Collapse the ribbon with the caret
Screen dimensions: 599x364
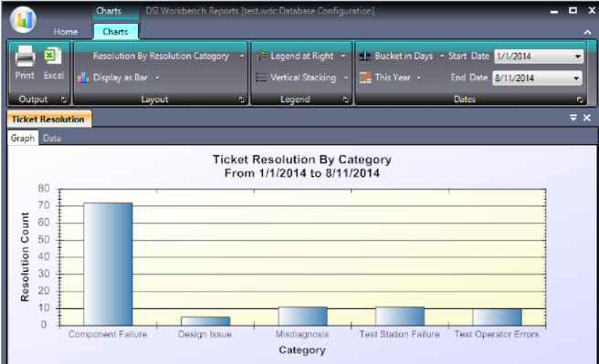[x=587, y=33]
